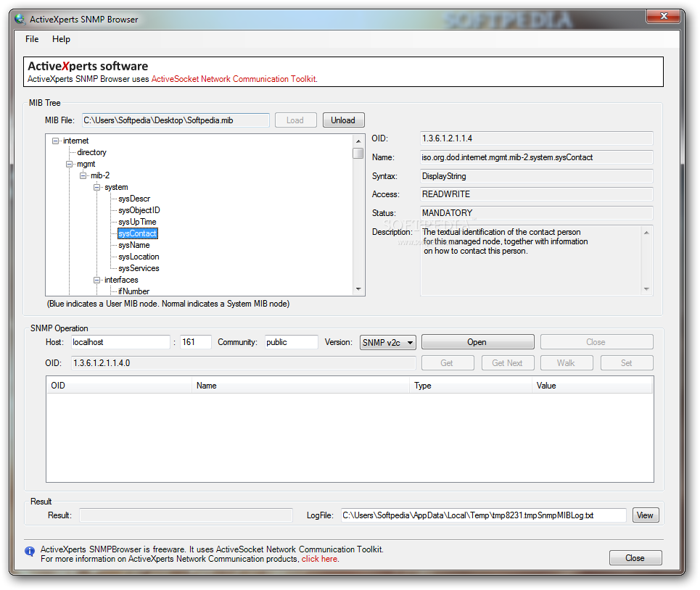This screenshot has height=590, width=700.
Task: Click the Set button
Action: point(627,363)
